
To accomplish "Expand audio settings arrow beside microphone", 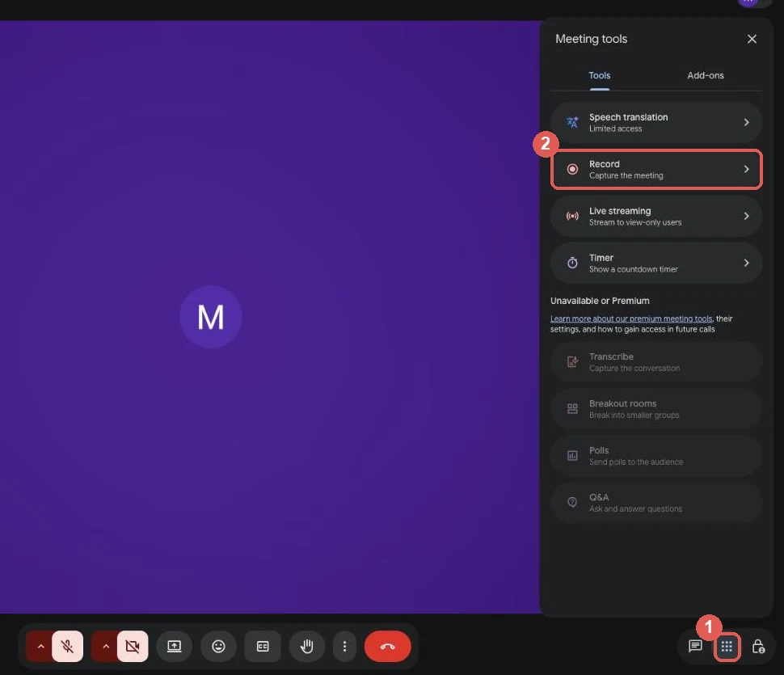I will click(x=40, y=646).
